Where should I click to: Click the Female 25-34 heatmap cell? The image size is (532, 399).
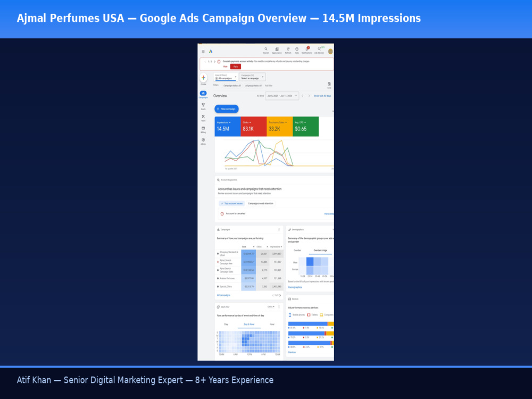[310, 270]
